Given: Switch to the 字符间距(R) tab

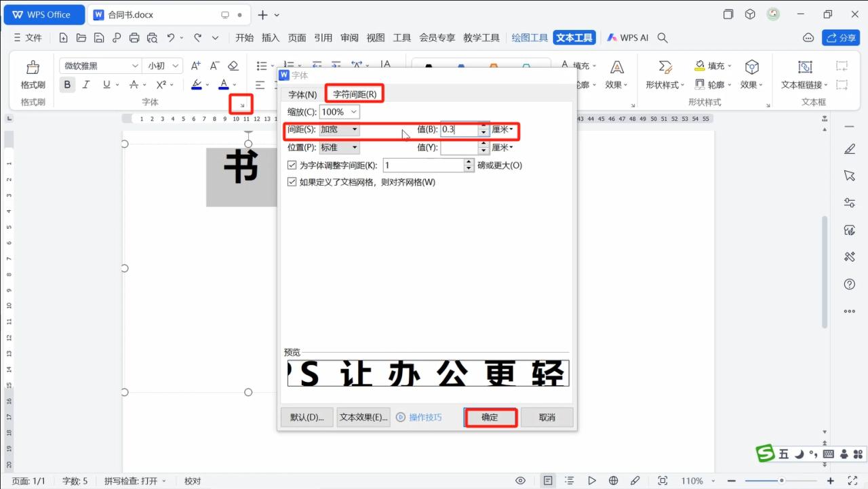Looking at the screenshot, I should pyautogui.click(x=355, y=94).
